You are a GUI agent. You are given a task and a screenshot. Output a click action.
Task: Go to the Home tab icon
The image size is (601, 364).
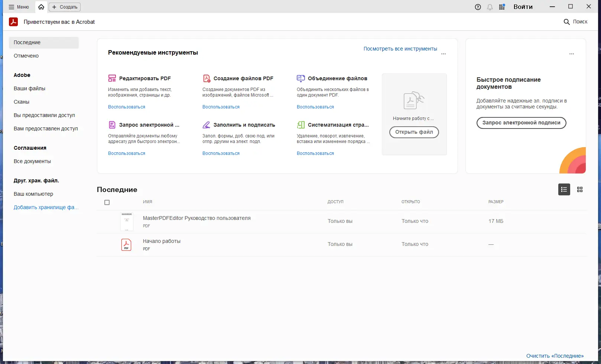click(x=41, y=7)
